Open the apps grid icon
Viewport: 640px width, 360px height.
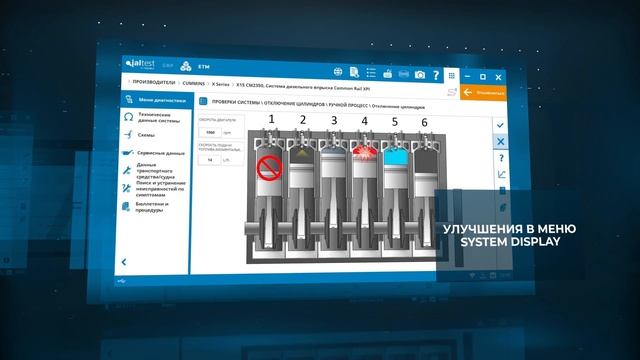451,76
